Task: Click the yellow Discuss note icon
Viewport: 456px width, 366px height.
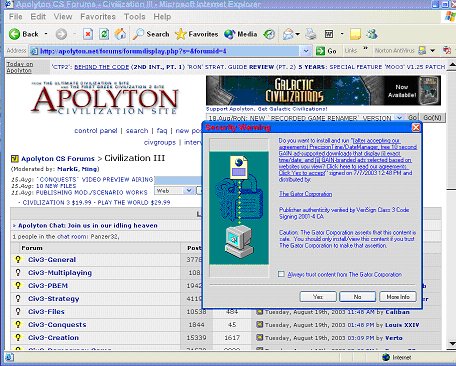Action: (x=355, y=34)
